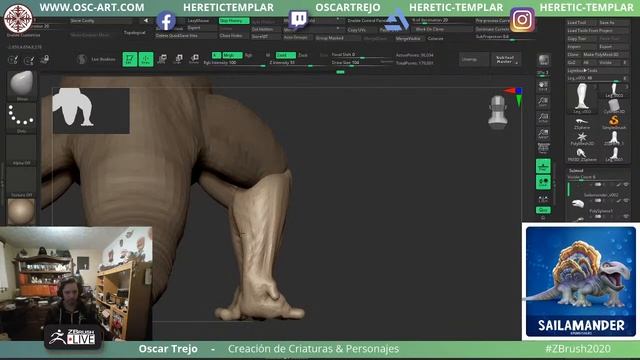
Task: Toggle the green Floor grid button
Action: [543, 166]
